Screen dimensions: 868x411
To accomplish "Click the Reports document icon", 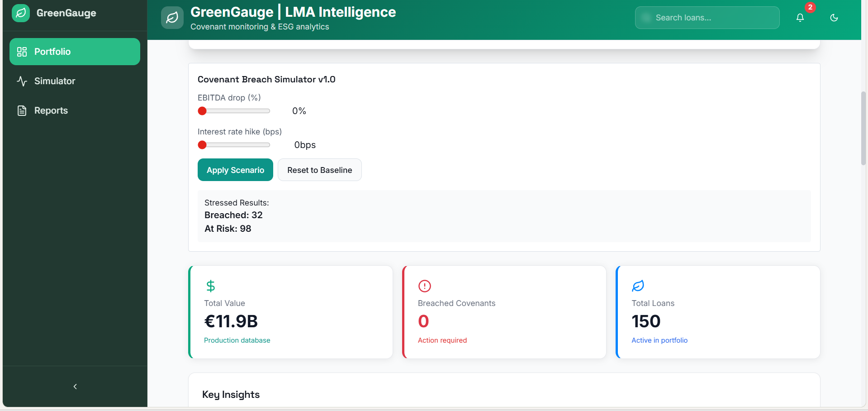I will click(22, 110).
